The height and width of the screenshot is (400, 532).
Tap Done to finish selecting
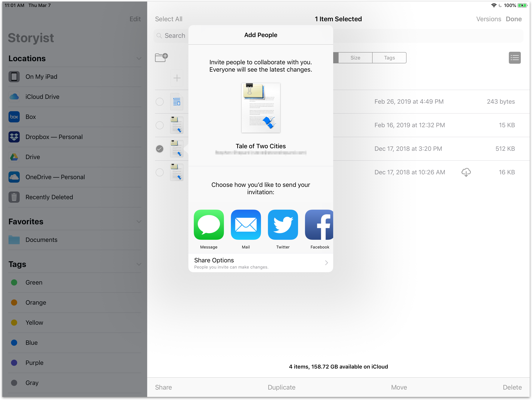[514, 19]
